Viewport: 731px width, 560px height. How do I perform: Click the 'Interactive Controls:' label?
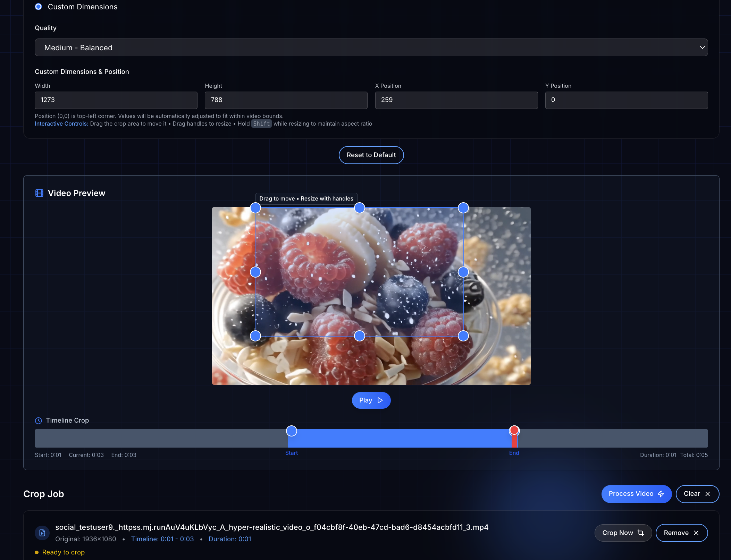pos(61,124)
